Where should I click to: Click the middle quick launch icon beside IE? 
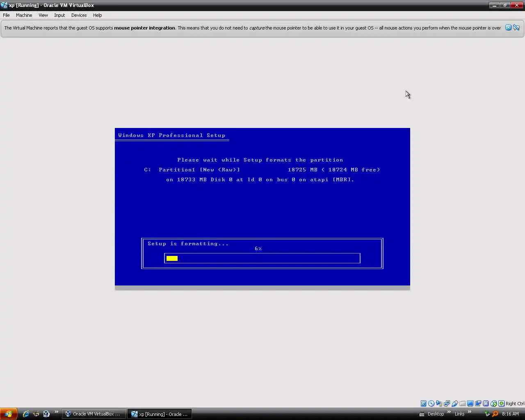pos(36,414)
